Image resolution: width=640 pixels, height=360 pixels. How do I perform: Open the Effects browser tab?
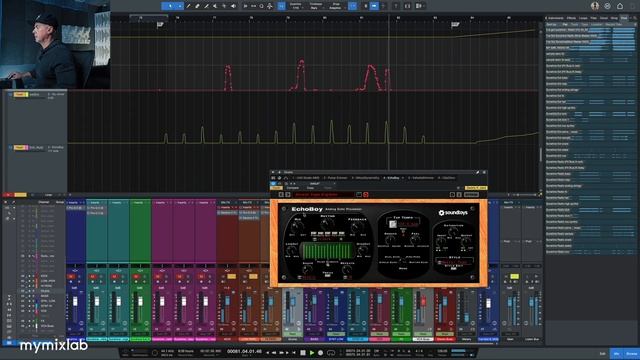[571, 18]
